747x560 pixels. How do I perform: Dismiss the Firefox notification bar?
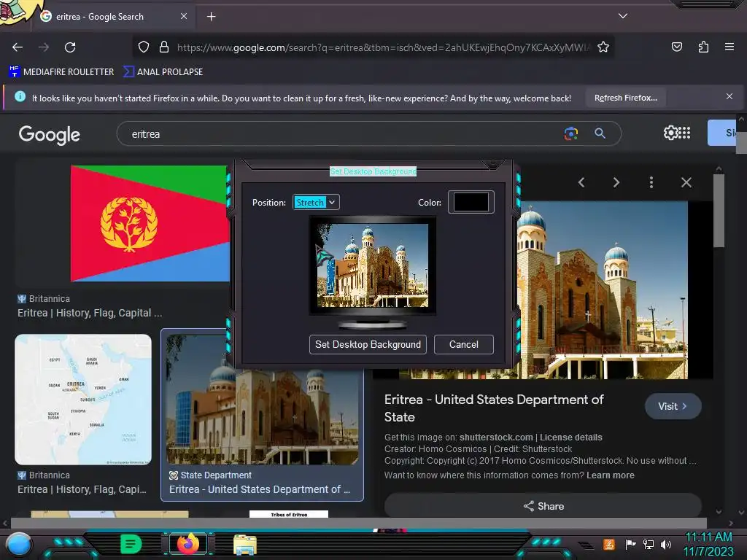tap(729, 96)
